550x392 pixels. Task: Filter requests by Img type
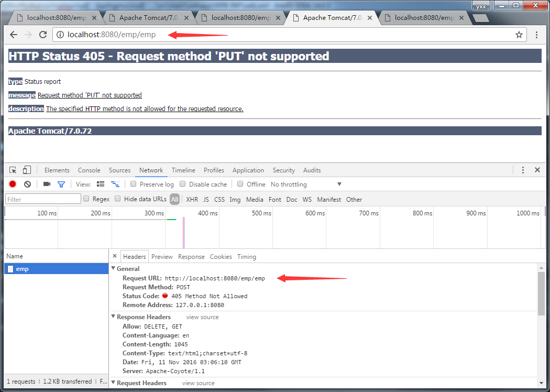(235, 199)
